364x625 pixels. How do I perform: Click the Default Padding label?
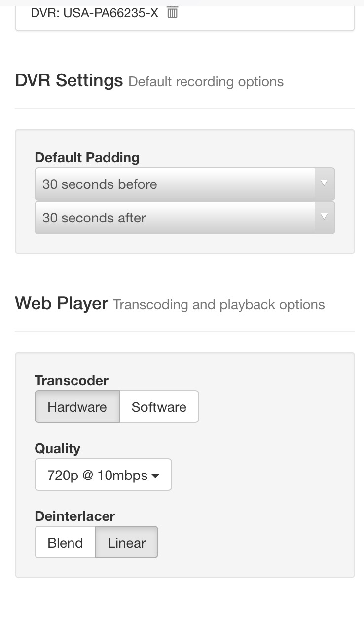87,158
